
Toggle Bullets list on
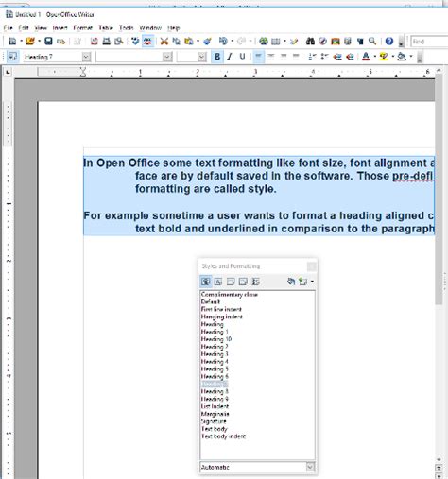[325, 57]
